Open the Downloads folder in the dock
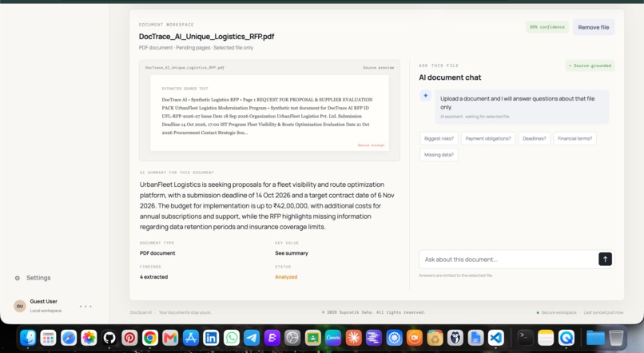Image resolution: width=644 pixels, height=353 pixels. pyautogui.click(x=595, y=338)
